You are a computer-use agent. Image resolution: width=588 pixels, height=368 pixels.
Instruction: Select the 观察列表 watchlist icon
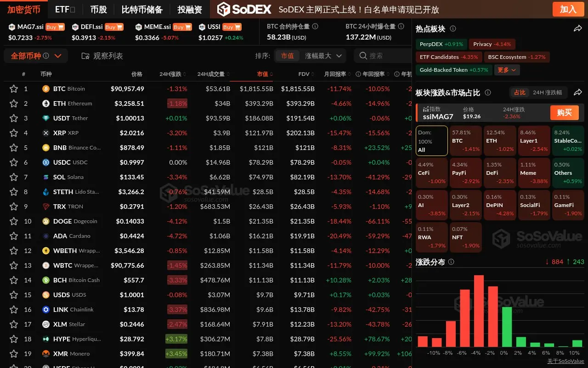point(85,55)
